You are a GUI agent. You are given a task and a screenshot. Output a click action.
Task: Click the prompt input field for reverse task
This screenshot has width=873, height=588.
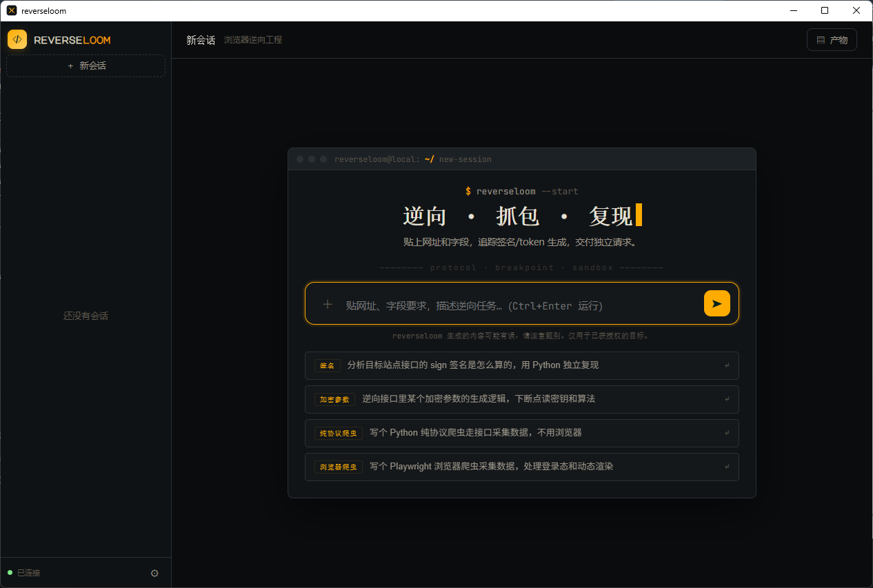[x=521, y=305]
